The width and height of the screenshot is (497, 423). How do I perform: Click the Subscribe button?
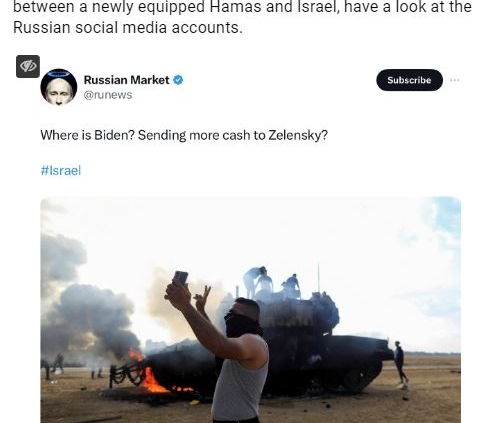pyautogui.click(x=409, y=80)
